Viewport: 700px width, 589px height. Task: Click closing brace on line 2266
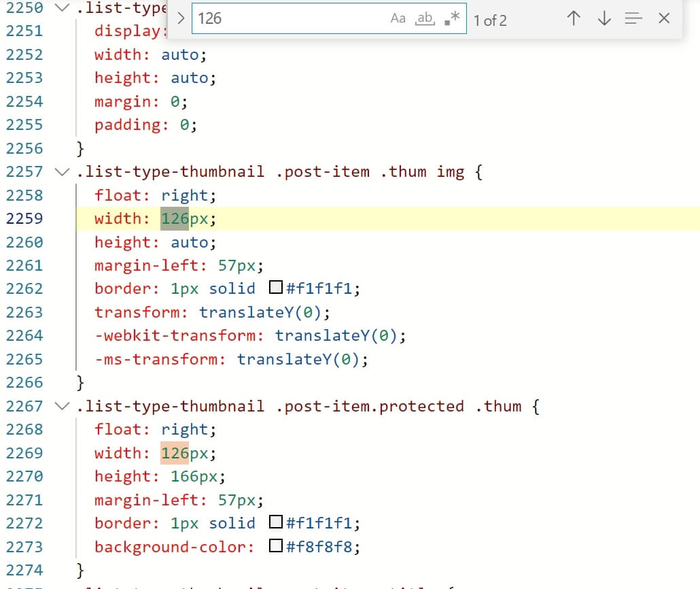point(80,382)
